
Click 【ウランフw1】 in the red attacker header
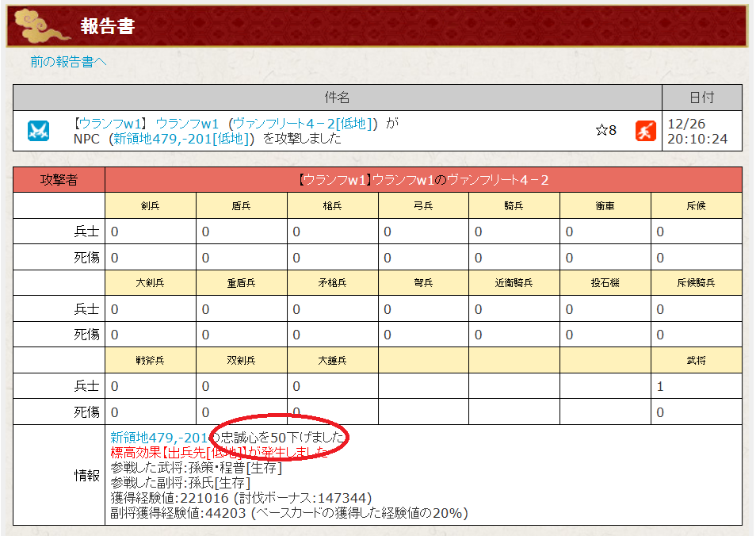click(334, 180)
